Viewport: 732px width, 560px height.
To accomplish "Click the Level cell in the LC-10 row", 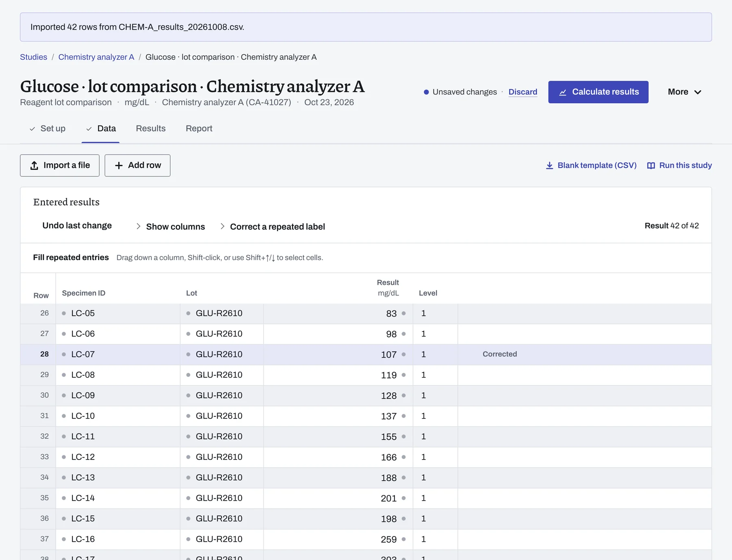I will 435,416.
